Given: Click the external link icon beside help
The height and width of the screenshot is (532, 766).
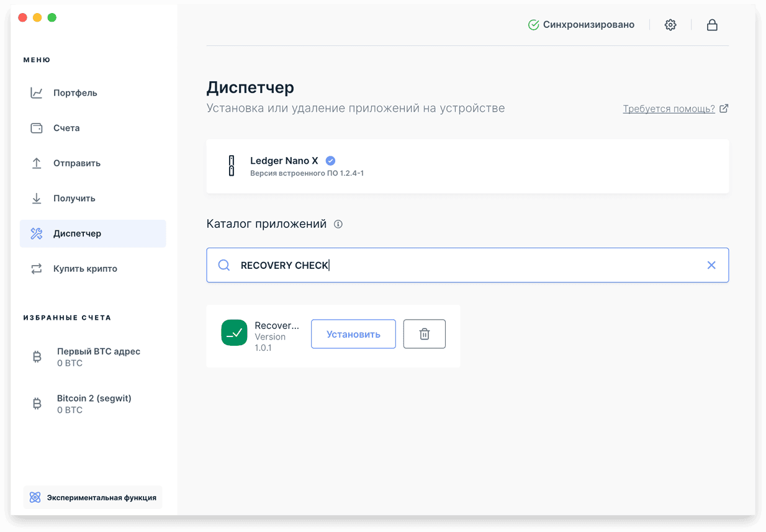Looking at the screenshot, I should [724, 109].
